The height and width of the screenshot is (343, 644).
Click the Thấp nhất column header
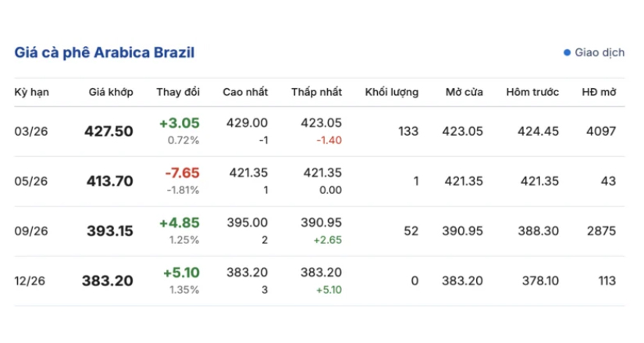tap(317, 92)
